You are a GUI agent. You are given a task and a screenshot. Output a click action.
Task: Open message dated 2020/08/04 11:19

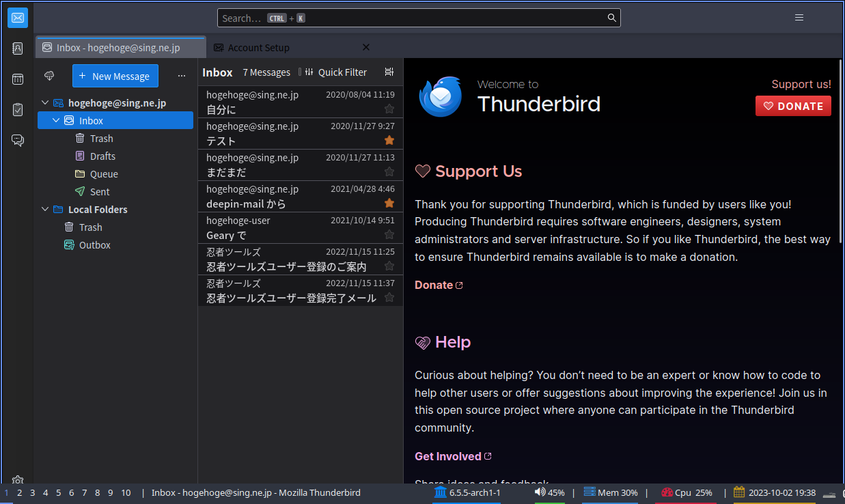pyautogui.click(x=301, y=102)
